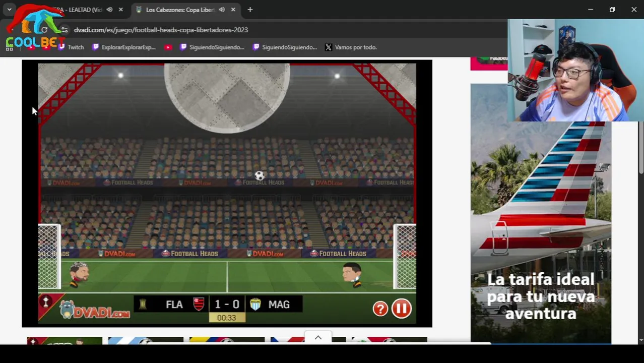644x363 pixels.
Task: Mute the LEALTAD video tab audio
Action: (109, 10)
